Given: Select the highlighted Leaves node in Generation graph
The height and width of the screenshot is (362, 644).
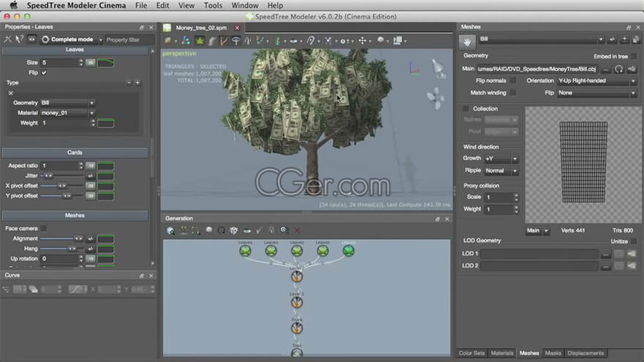Looking at the screenshot, I should tap(348, 250).
